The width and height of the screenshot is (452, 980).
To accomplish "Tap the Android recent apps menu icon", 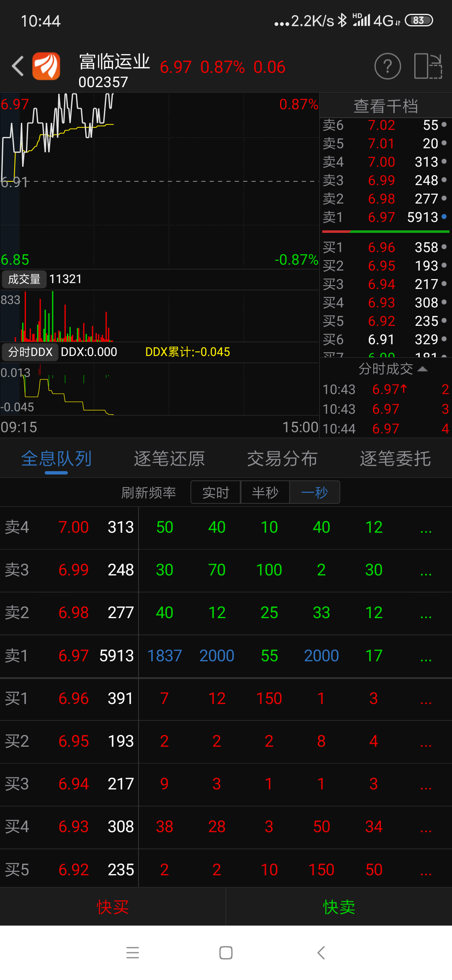I will tap(133, 953).
